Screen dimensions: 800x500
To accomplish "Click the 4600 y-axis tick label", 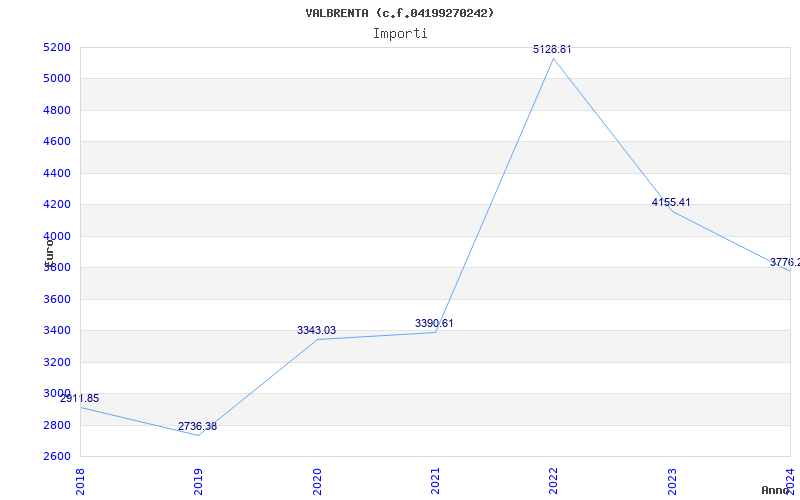I will pyautogui.click(x=57, y=141).
